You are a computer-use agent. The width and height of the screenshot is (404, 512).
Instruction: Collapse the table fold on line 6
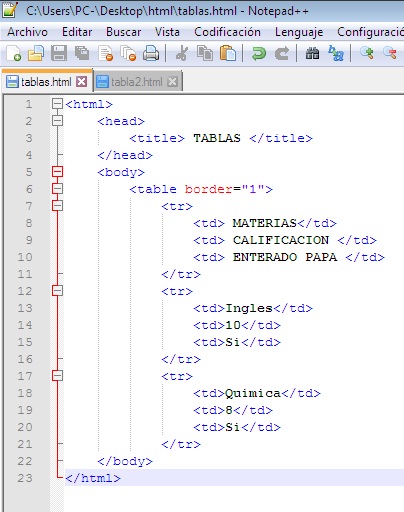click(x=57, y=189)
